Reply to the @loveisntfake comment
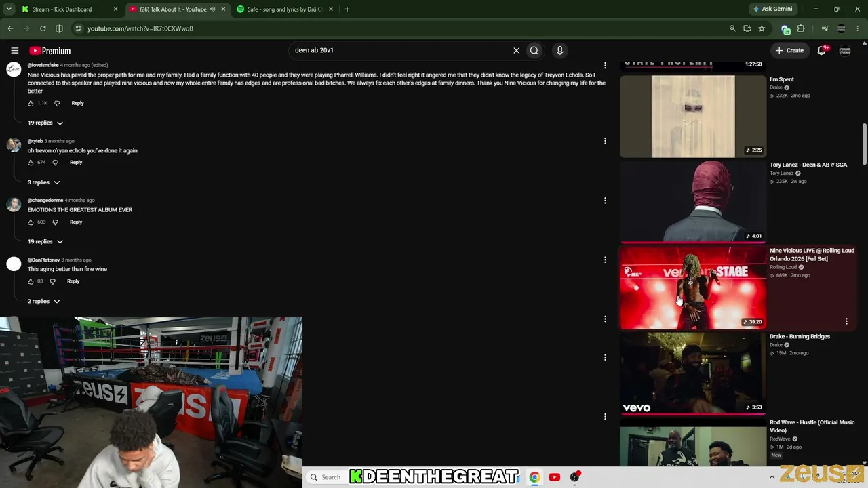868x488 pixels. tap(77, 103)
